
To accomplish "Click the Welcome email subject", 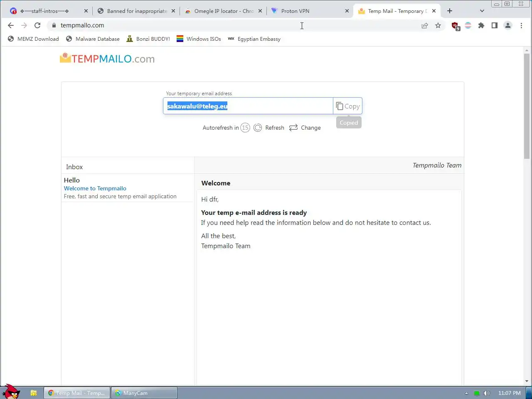I will (x=216, y=183).
